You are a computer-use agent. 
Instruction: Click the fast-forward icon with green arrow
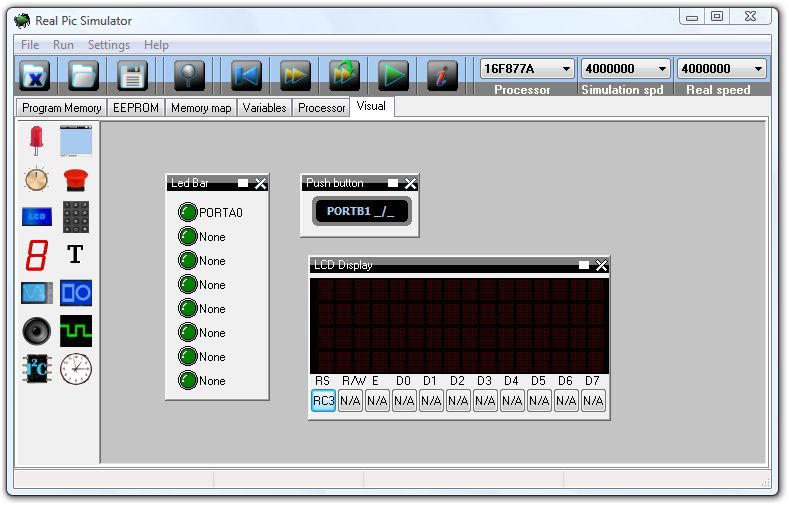point(344,76)
